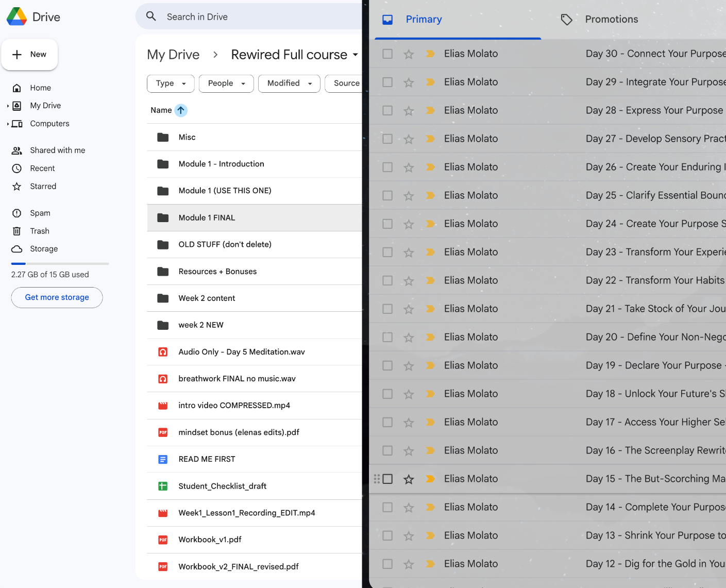Click the storage usage progress bar

click(60, 263)
